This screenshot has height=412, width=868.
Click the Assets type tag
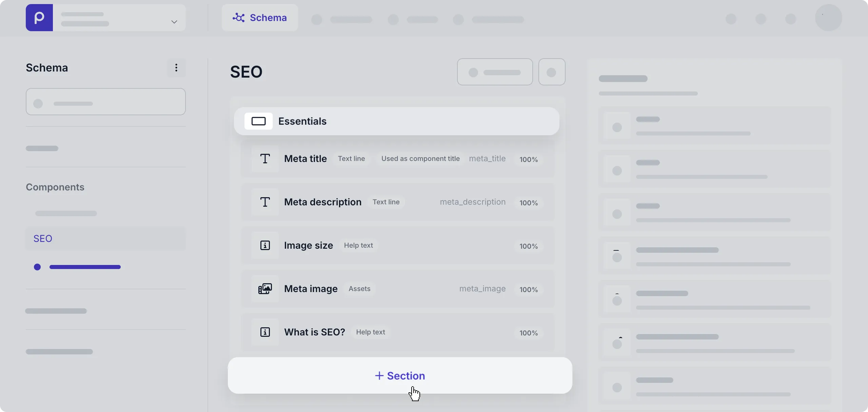click(x=359, y=289)
